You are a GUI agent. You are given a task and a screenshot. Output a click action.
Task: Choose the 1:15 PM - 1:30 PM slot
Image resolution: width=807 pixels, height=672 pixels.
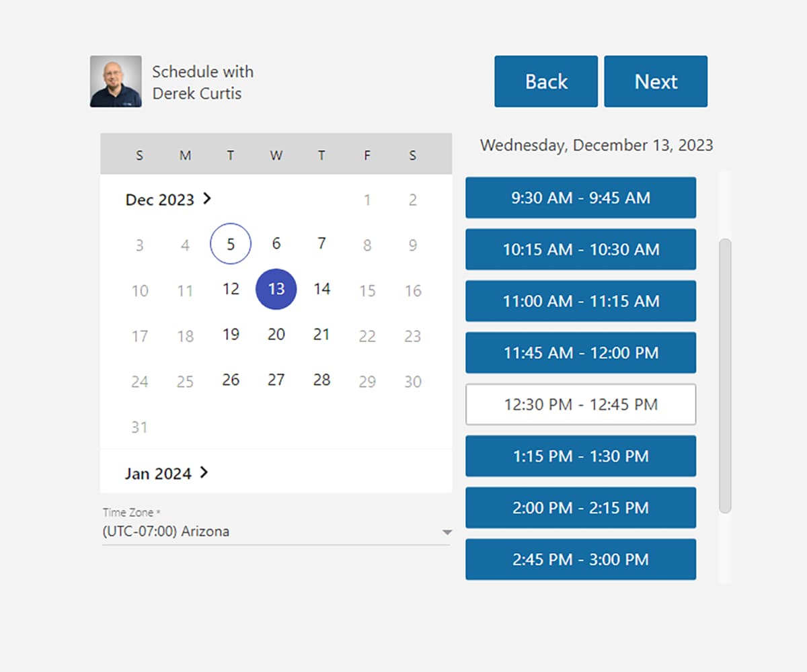580,456
